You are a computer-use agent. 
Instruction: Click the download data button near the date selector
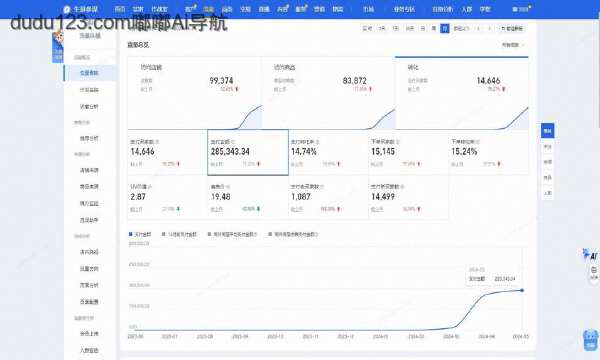[512, 29]
